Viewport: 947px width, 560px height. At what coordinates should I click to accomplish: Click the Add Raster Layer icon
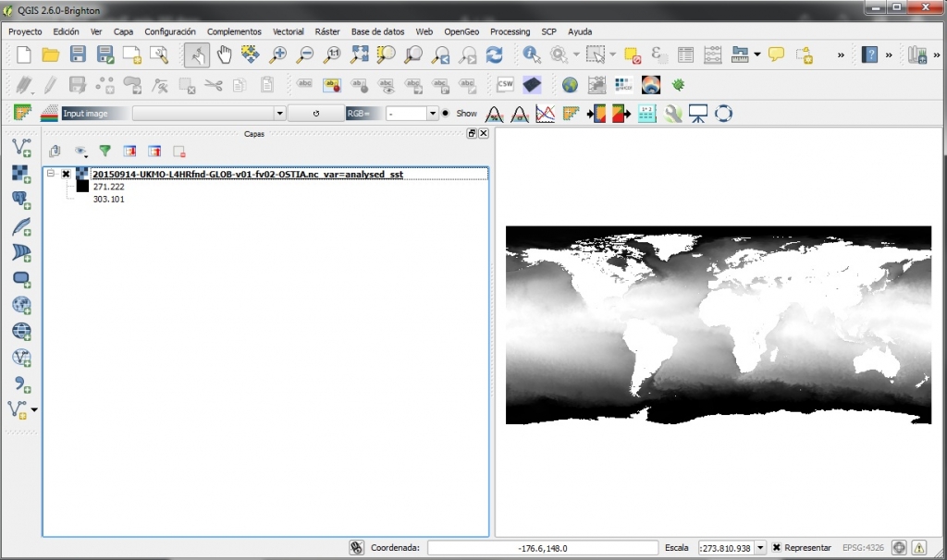click(21, 173)
